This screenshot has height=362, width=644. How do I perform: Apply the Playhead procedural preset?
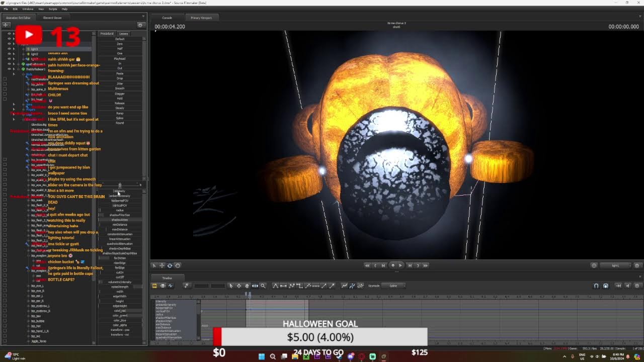coord(120,58)
